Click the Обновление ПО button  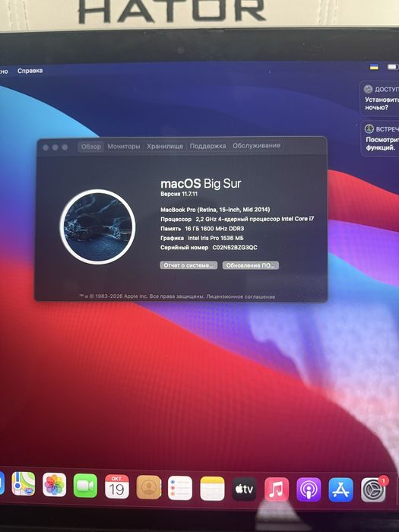(x=250, y=265)
